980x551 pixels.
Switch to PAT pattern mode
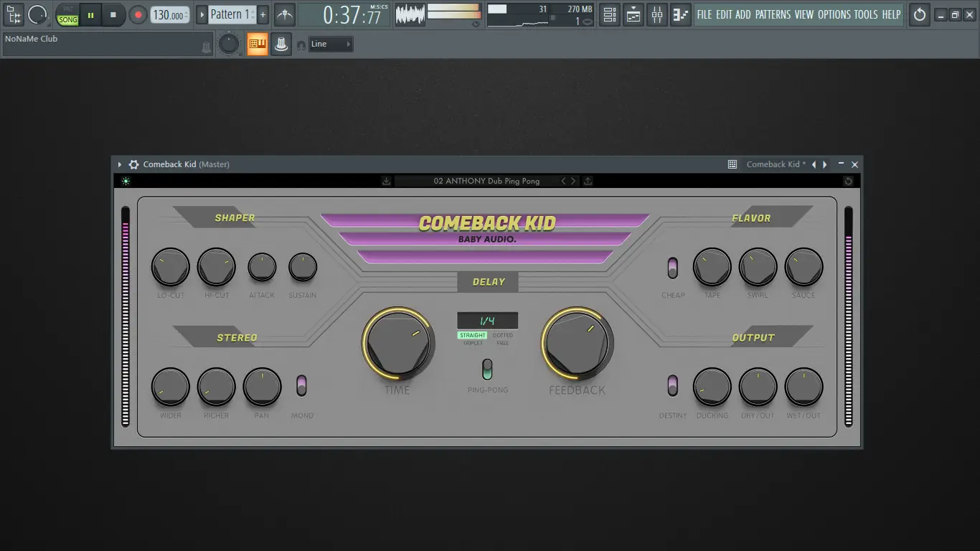[x=68, y=9]
